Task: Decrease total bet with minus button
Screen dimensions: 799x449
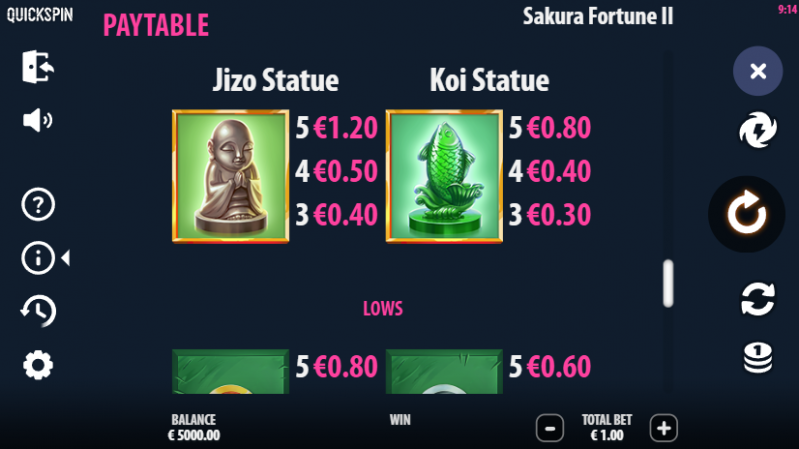Action: (x=550, y=428)
